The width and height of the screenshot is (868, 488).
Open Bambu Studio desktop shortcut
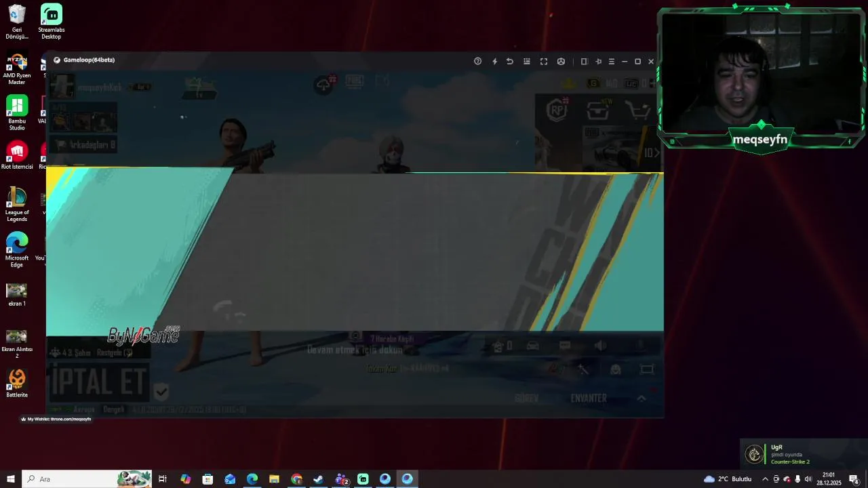(x=17, y=113)
